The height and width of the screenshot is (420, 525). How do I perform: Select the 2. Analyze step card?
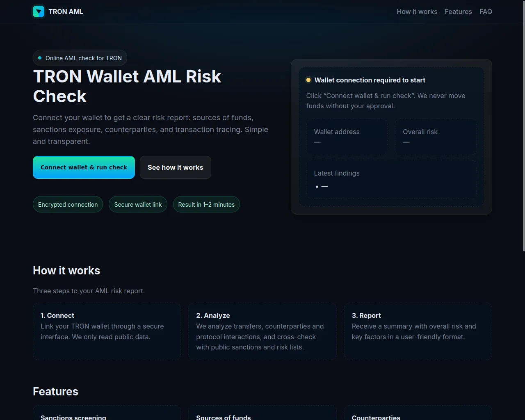point(262,331)
